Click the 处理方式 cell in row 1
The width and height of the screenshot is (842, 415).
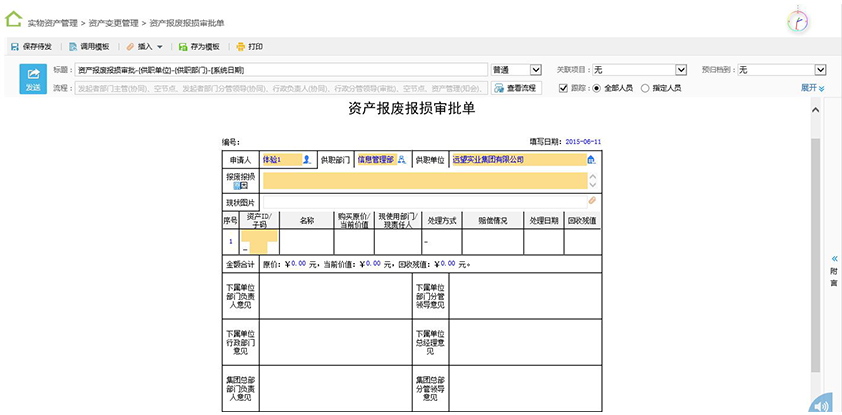pyautogui.click(x=442, y=242)
